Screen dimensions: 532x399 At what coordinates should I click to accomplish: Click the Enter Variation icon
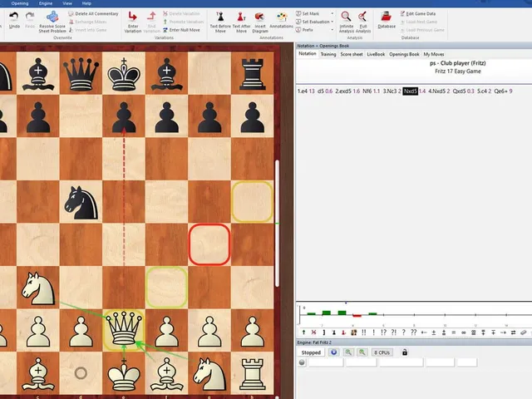[132, 17]
